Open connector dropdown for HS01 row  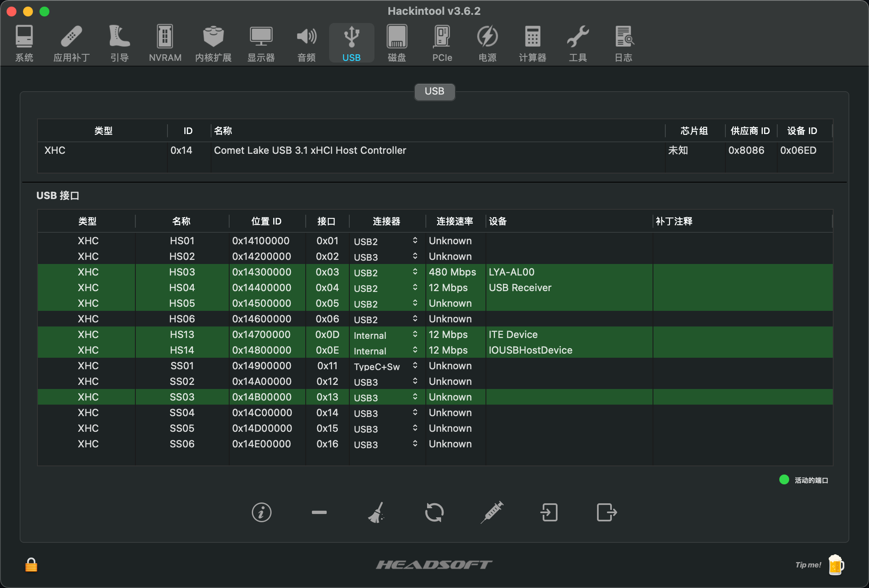pos(386,241)
